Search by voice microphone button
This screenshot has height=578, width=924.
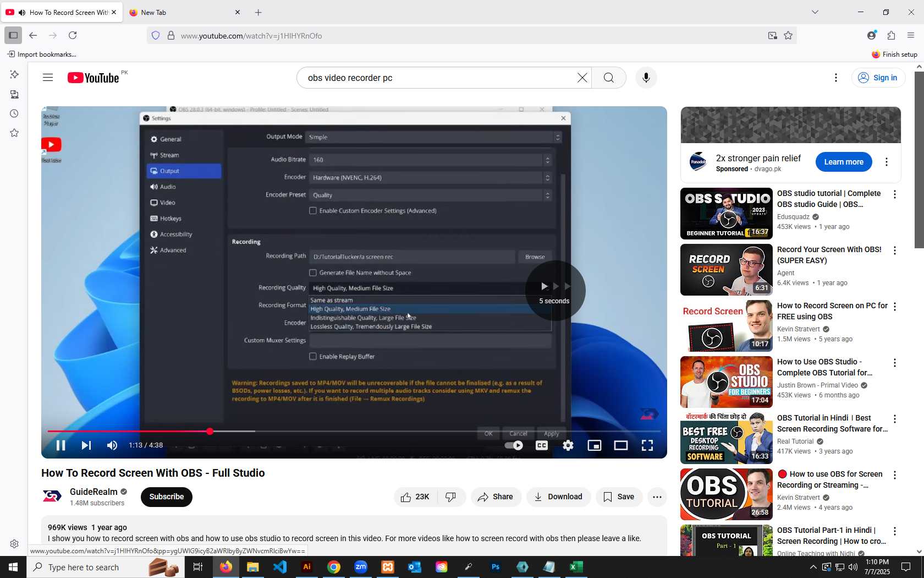646,78
